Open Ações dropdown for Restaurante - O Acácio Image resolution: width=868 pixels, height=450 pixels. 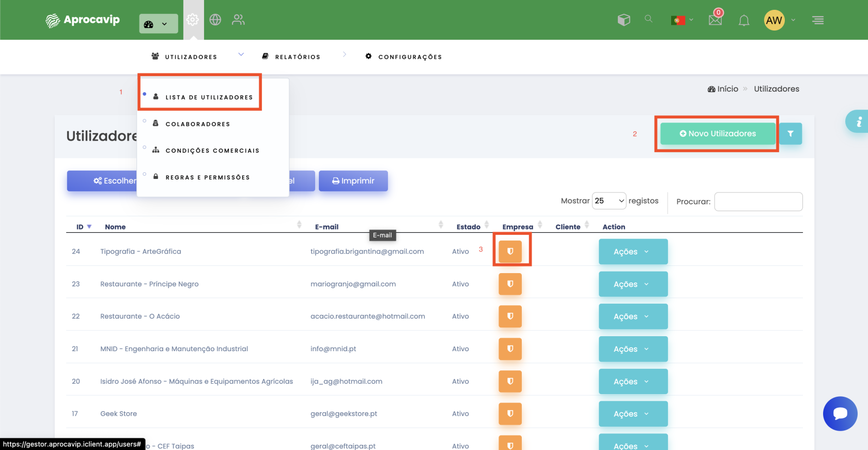pyautogui.click(x=633, y=316)
